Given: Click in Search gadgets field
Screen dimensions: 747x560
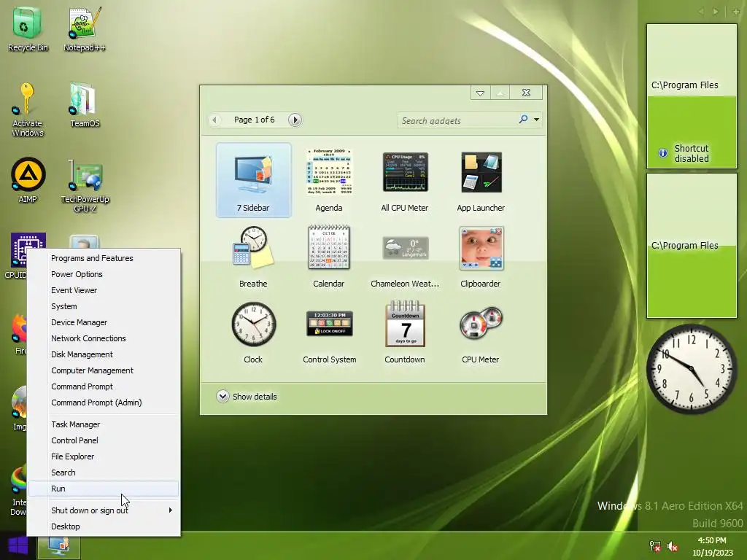Looking at the screenshot, I should pos(457,120).
